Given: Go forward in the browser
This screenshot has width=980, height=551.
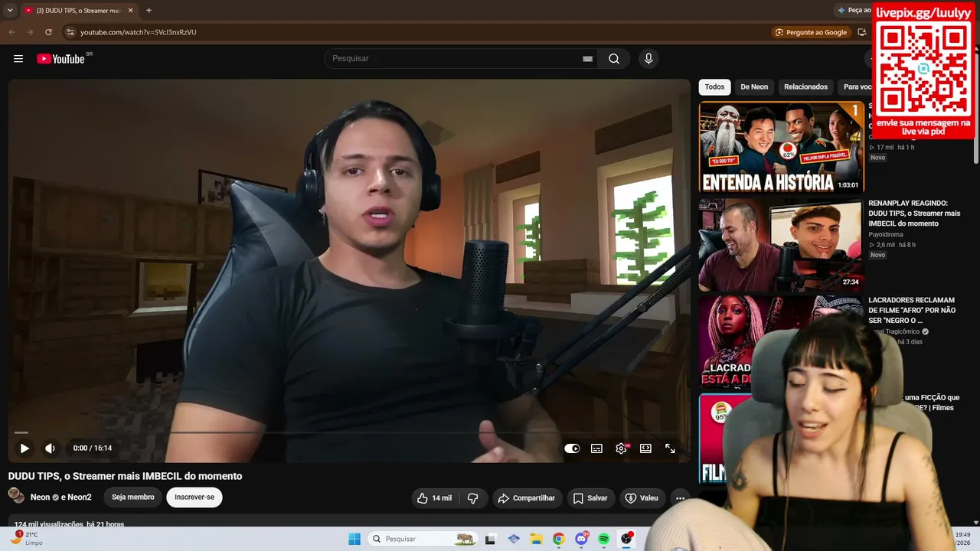Looking at the screenshot, I should (30, 32).
